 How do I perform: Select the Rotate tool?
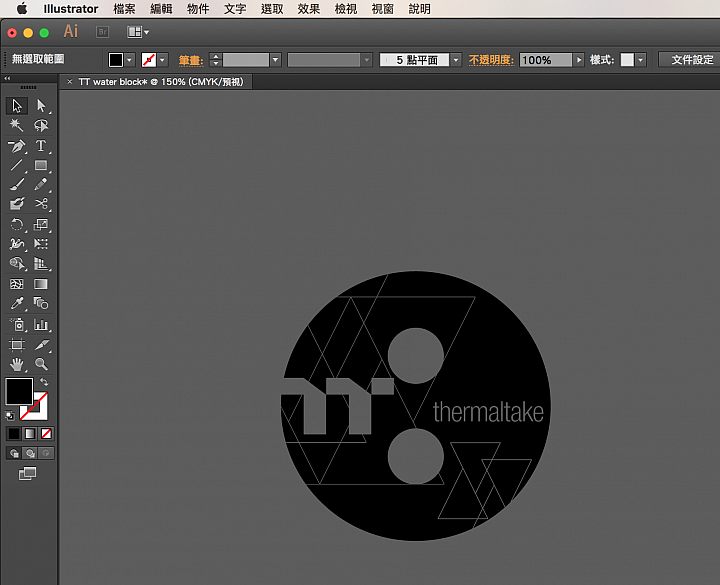pos(17,224)
